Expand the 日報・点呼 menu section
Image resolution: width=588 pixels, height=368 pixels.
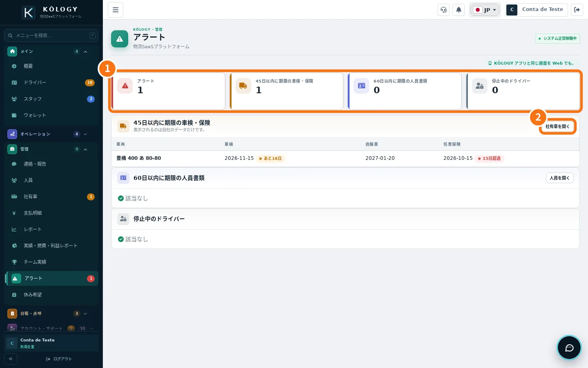[x=51, y=314]
